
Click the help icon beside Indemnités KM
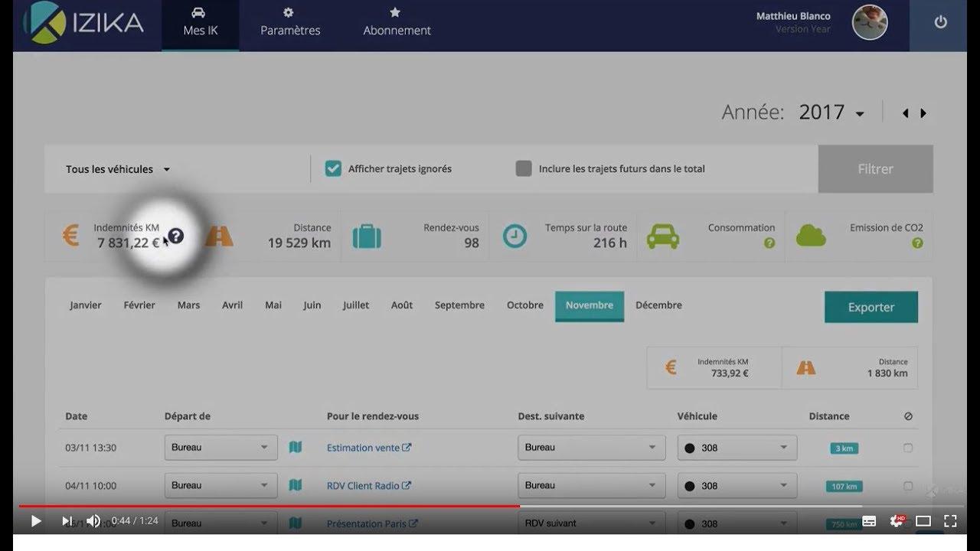[x=176, y=236]
